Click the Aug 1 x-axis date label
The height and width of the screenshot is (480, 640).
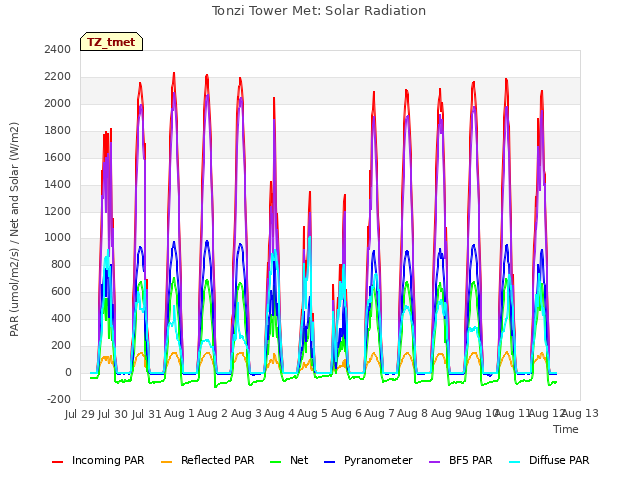click(x=179, y=413)
